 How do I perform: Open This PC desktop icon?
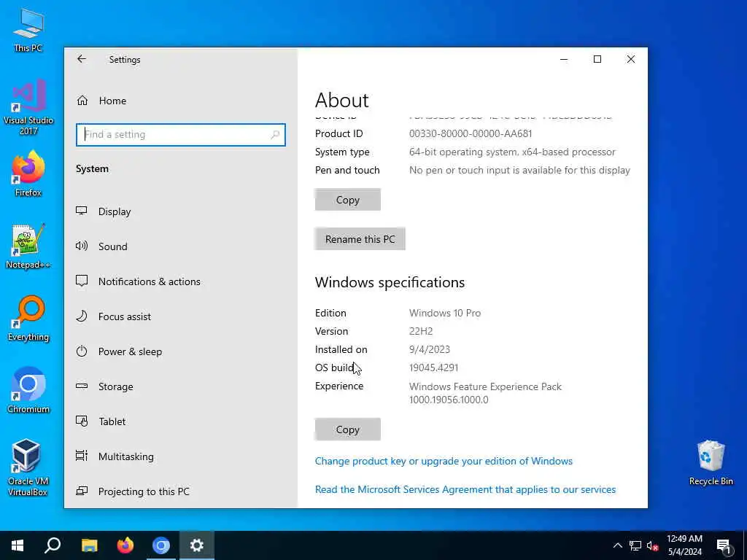pos(28,31)
